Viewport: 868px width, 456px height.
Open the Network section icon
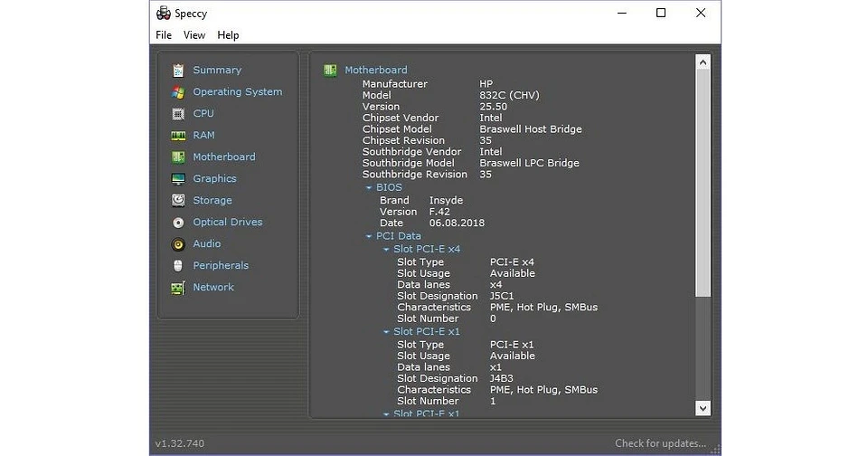pyautogui.click(x=178, y=288)
